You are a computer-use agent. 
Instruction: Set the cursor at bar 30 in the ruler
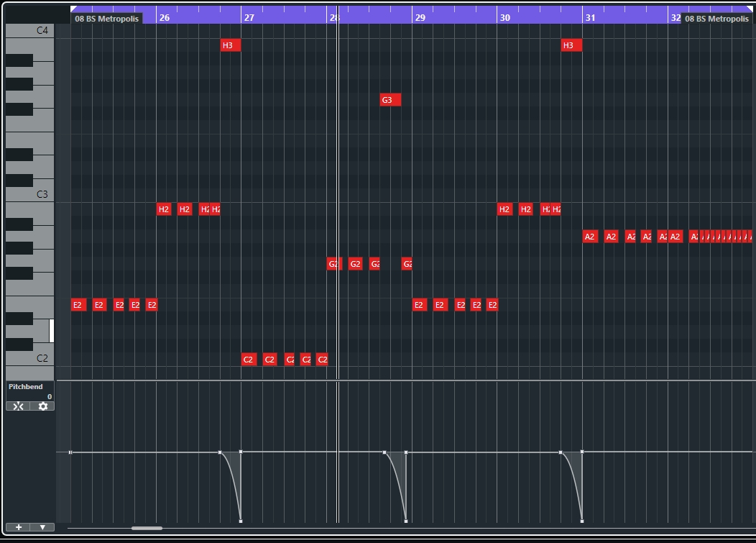[504, 18]
